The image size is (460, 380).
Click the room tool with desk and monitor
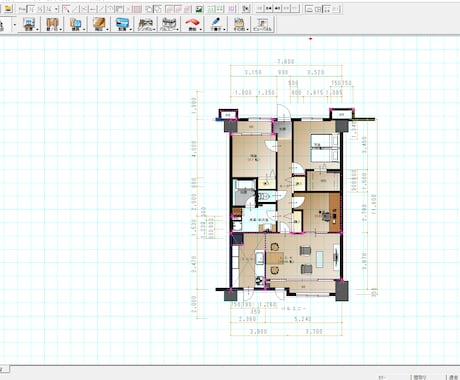coord(29,24)
